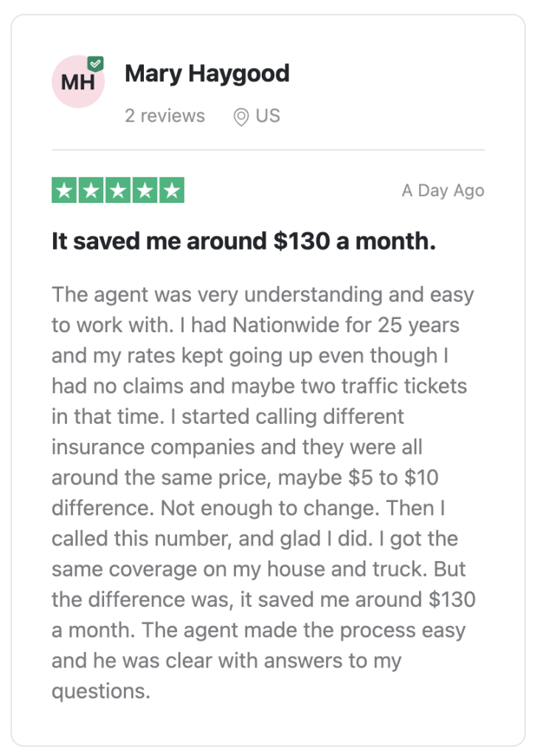Image resolution: width=537 pixels, height=756 pixels.
Task: Open Mary Haygood's reviewer profile name
Action: [207, 74]
